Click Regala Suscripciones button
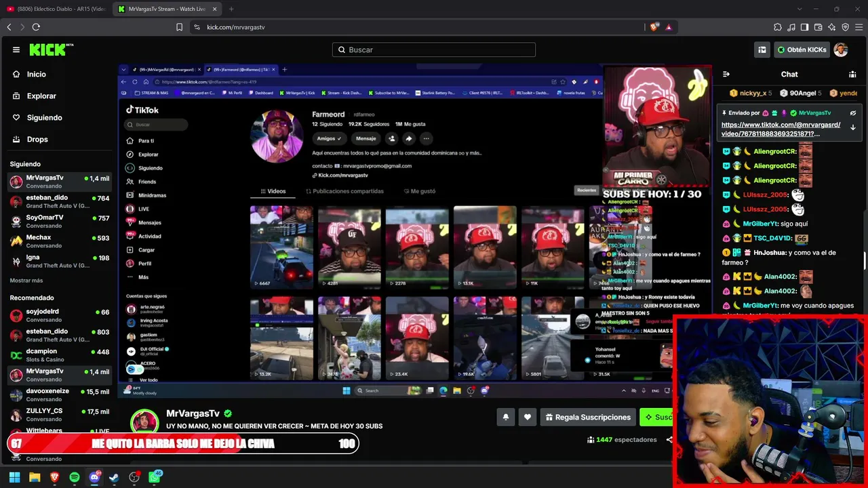The image size is (868, 488). pyautogui.click(x=589, y=418)
